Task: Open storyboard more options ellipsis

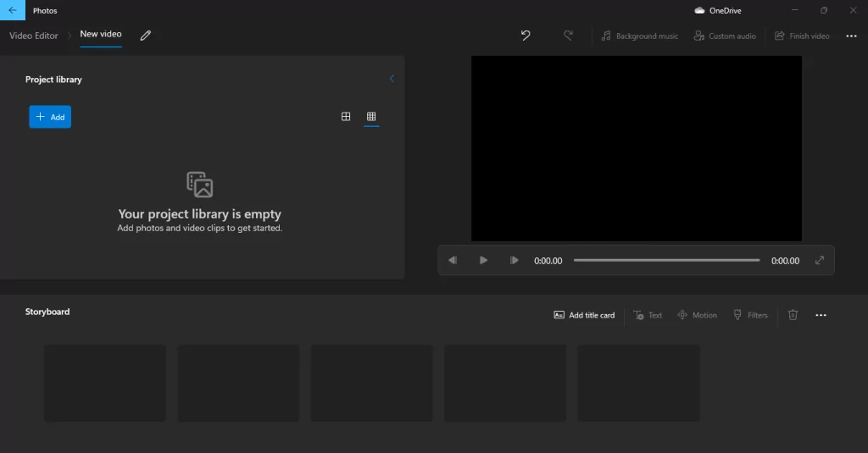Action: (821, 315)
